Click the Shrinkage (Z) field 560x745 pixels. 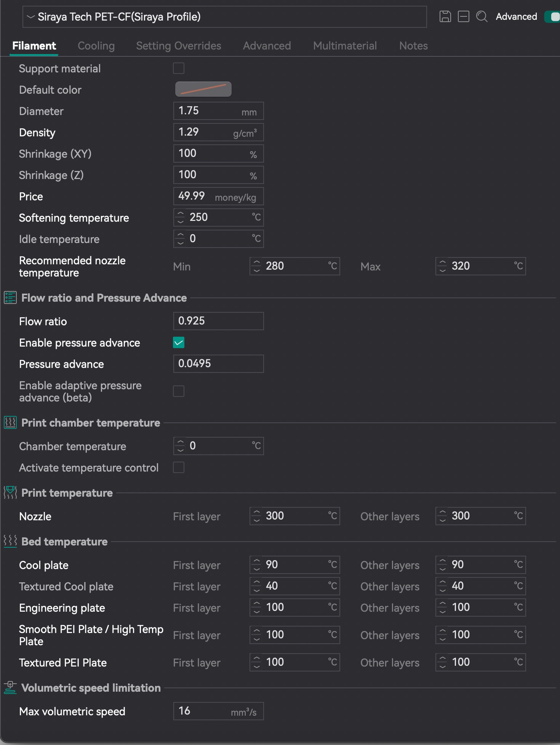pos(219,175)
